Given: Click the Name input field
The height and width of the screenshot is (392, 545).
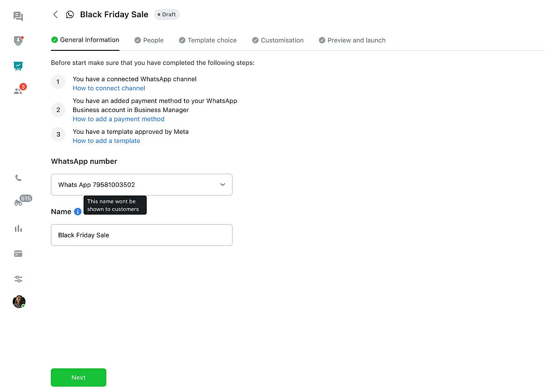Looking at the screenshot, I should 141,235.
